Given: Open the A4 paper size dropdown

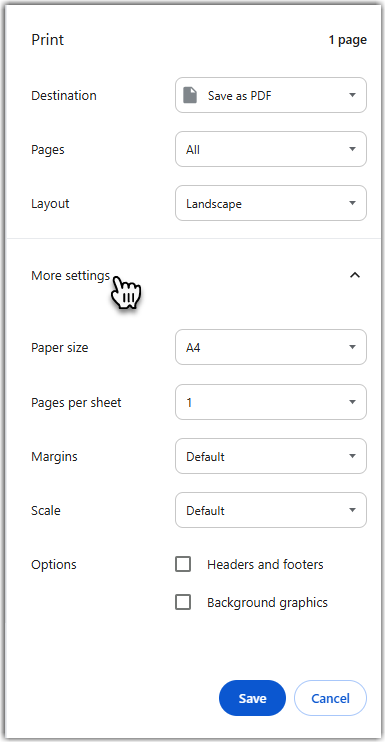Looking at the screenshot, I should pos(271,347).
